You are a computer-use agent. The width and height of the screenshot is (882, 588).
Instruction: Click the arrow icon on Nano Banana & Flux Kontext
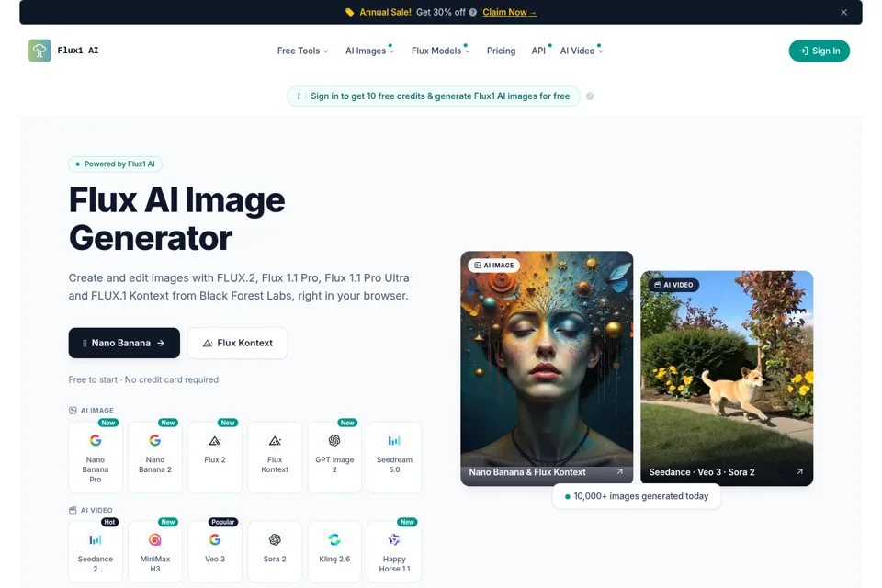coord(619,471)
